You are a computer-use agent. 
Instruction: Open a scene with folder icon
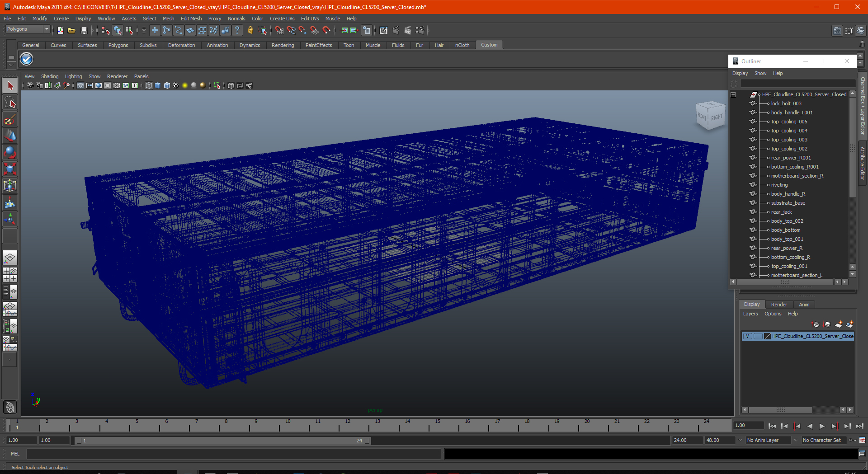coord(71,30)
